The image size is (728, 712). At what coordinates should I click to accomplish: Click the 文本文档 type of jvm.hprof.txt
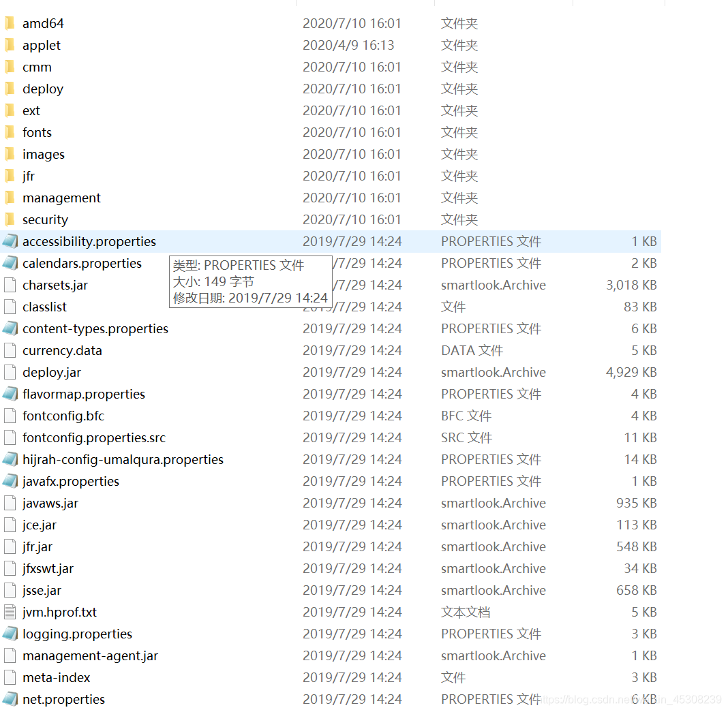point(465,613)
